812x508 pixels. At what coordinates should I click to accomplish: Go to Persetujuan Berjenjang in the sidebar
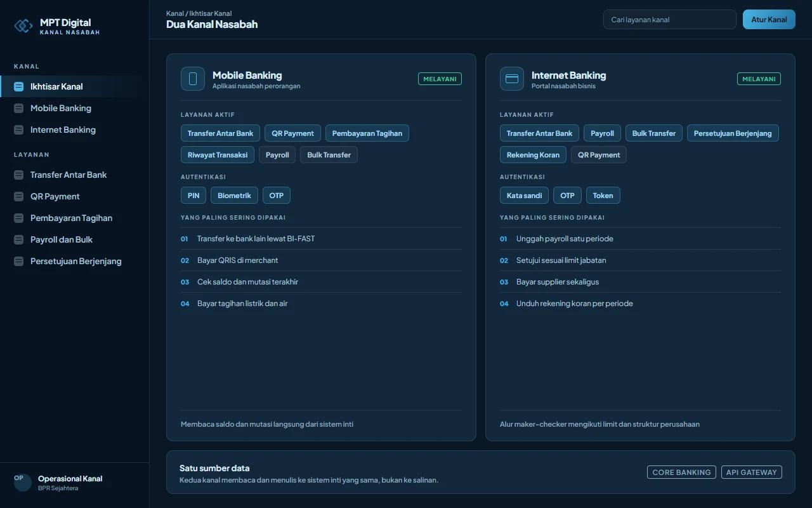click(x=75, y=261)
